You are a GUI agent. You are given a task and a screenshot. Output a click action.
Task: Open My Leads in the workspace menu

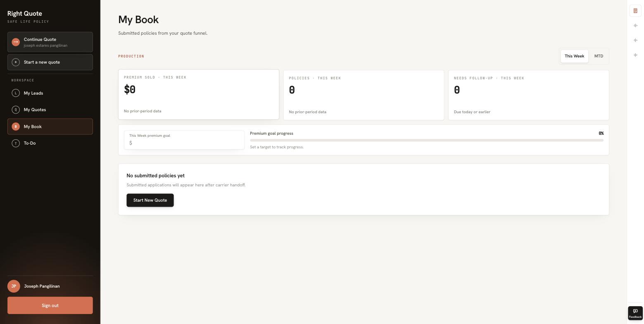click(x=50, y=93)
